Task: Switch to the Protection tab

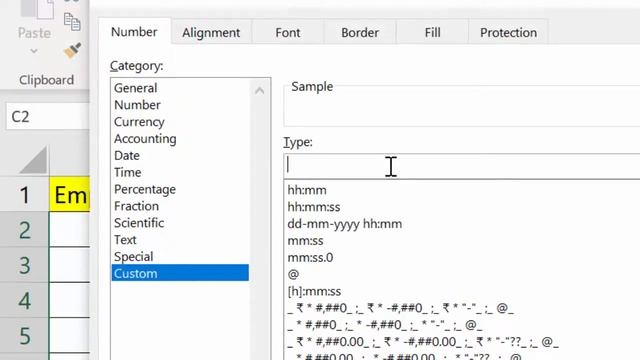Action: pos(508,33)
